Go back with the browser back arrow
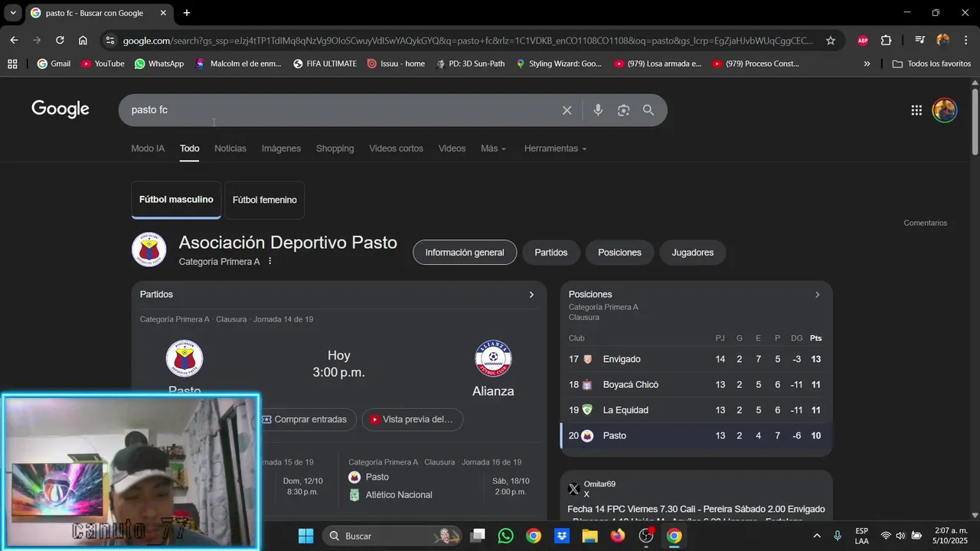 [x=14, y=41]
